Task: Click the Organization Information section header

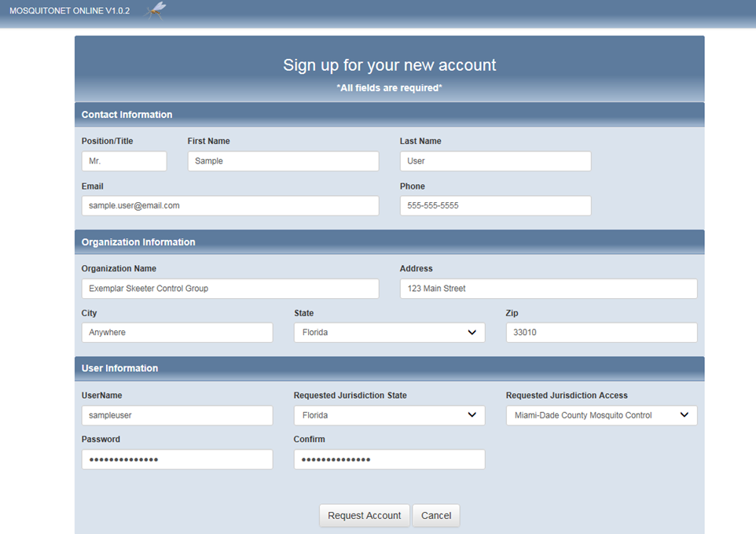Action: (389, 242)
